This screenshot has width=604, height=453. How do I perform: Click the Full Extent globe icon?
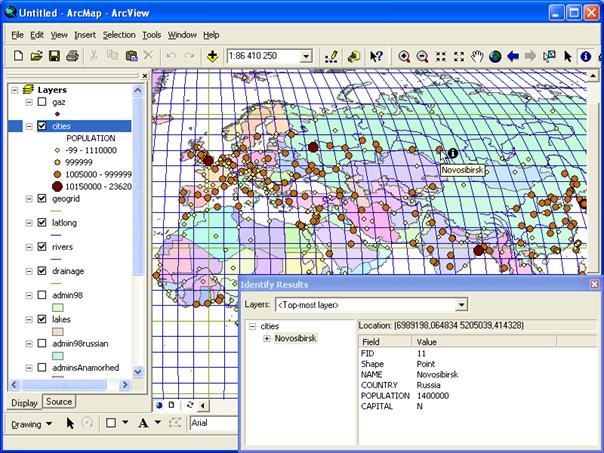click(495, 56)
